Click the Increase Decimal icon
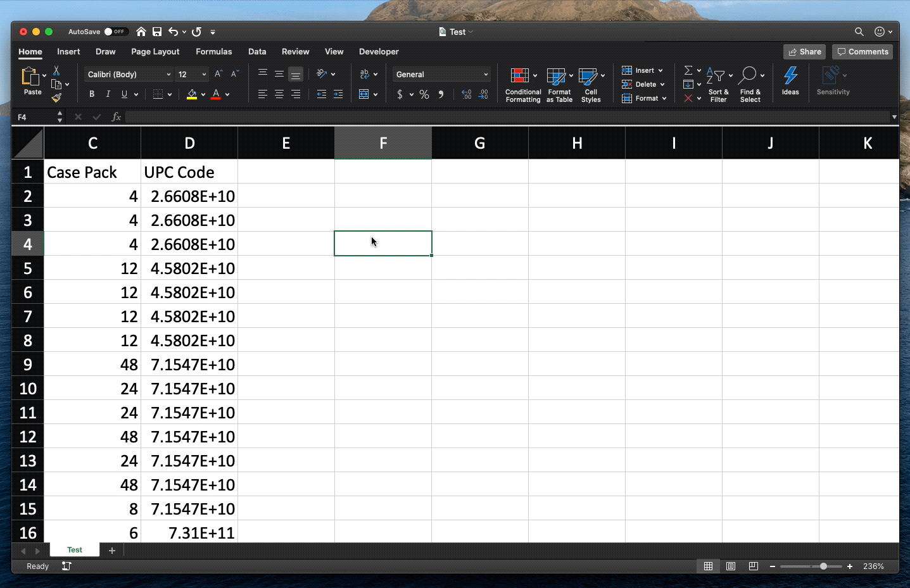Screen dimensions: 910x588 [467, 94]
